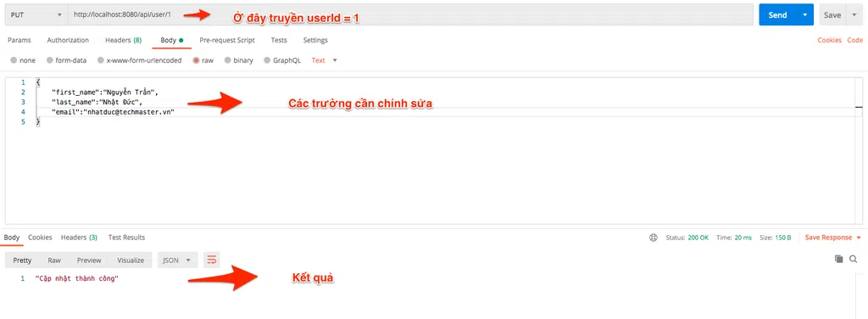Open the JSON response format dropdown

point(177,260)
